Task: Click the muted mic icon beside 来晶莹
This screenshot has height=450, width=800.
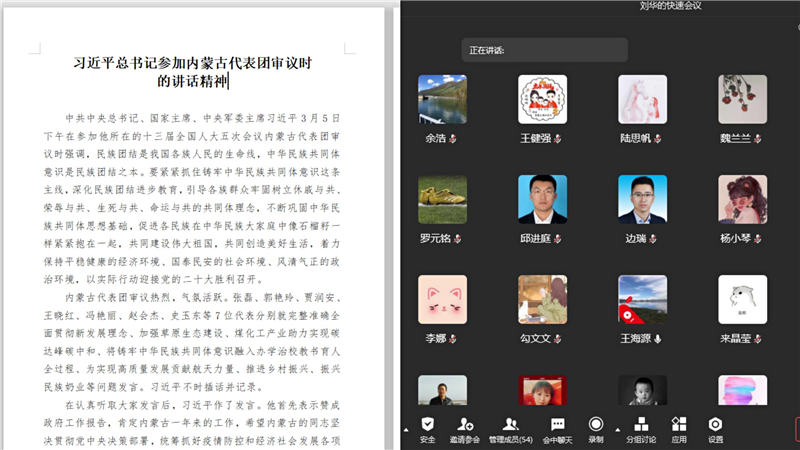Action: click(x=757, y=338)
